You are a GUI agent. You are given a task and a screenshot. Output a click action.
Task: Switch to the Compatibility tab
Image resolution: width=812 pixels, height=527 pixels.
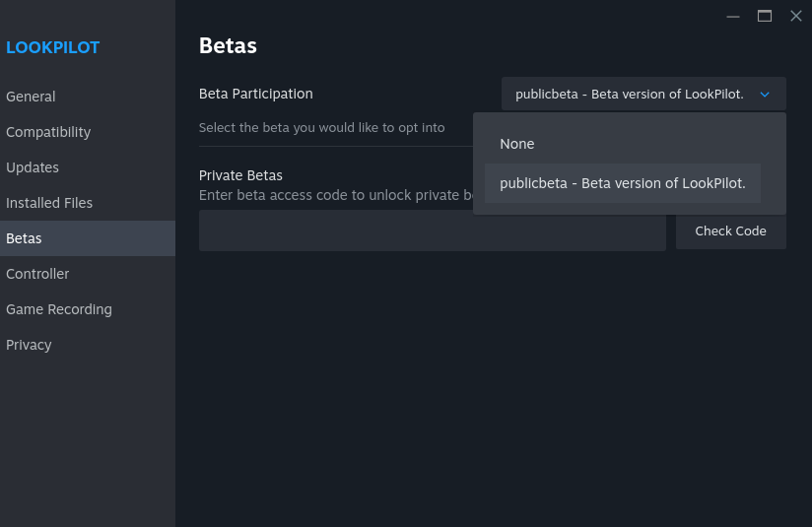coord(48,132)
